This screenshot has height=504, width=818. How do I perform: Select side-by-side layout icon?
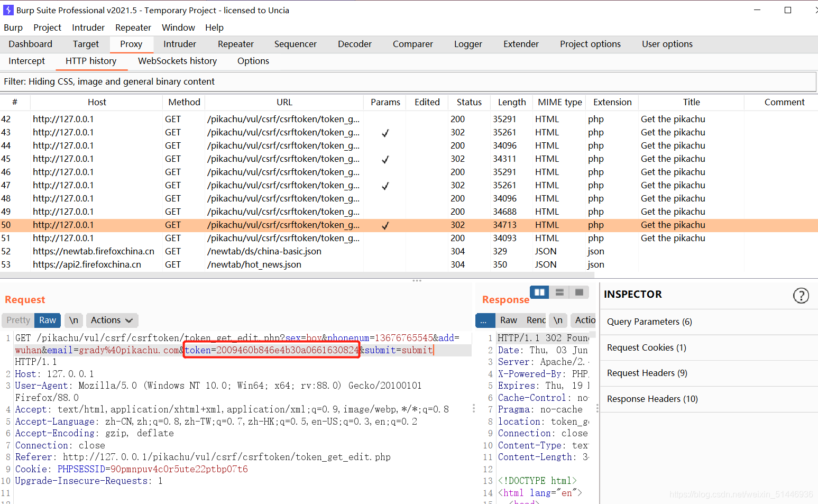[x=539, y=292]
